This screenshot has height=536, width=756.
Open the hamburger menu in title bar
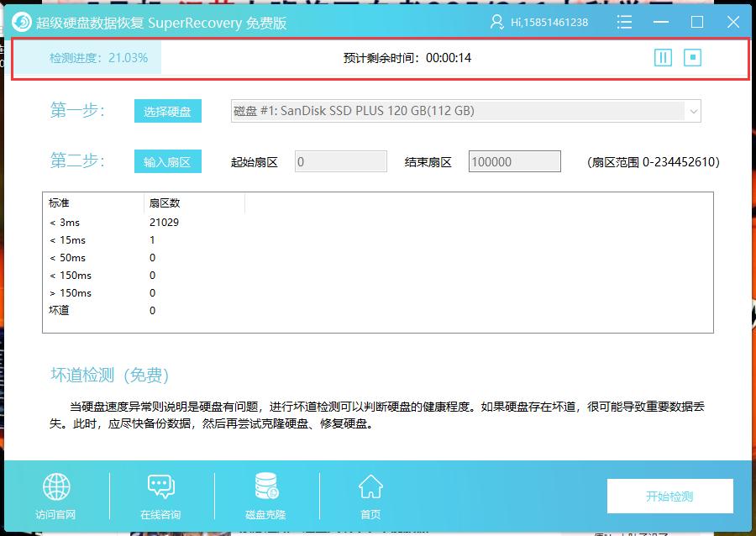(x=624, y=21)
